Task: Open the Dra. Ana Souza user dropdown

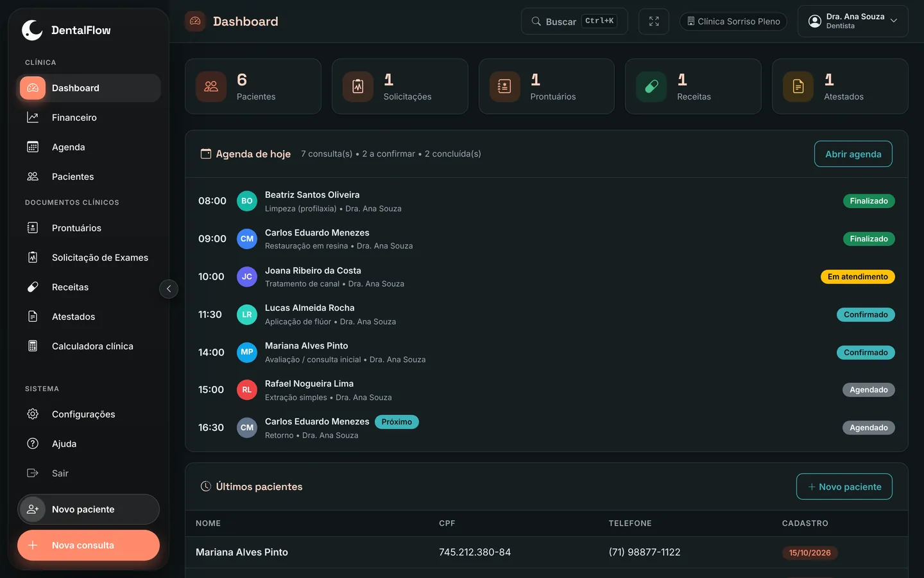Action: pos(853,21)
